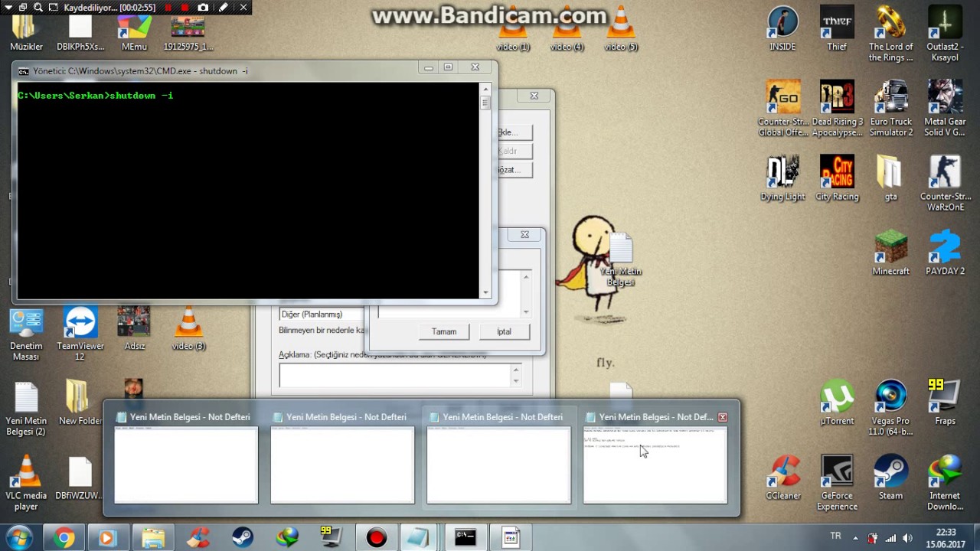Open Windows Start menu

point(18,537)
